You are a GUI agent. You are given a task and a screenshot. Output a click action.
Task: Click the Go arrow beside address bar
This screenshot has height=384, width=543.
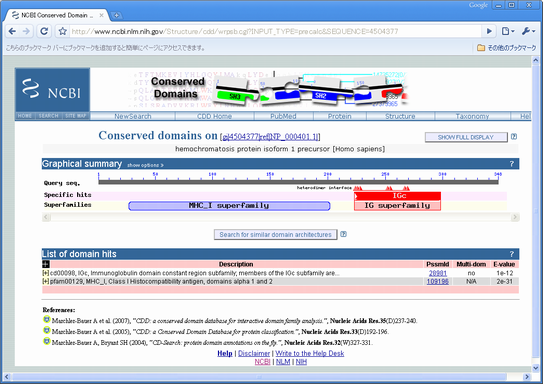point(489,32)
